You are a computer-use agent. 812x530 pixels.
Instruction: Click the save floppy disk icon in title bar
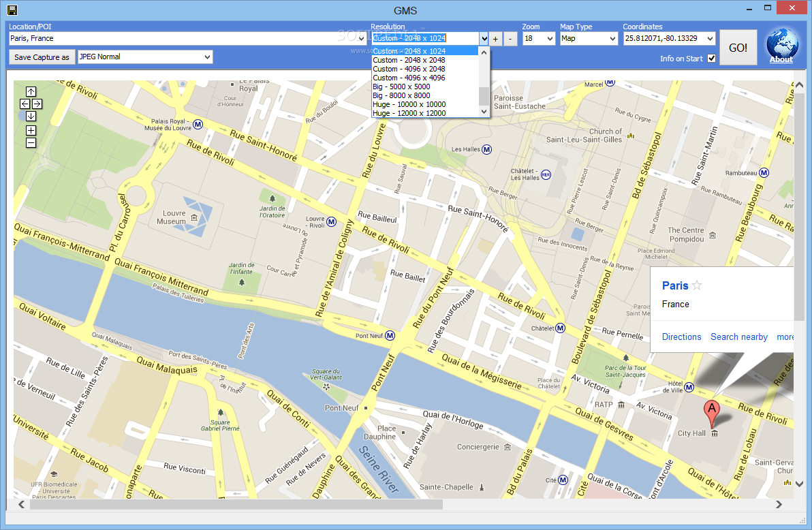12,10
